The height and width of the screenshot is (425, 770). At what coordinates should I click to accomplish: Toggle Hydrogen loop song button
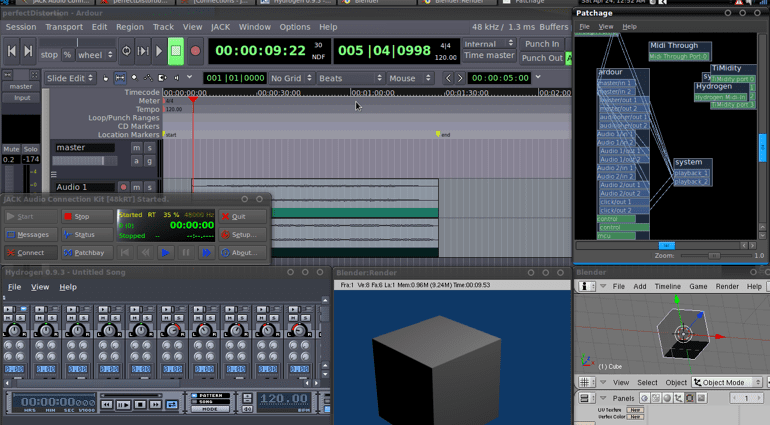pyautogui.click(x=172, y=404)
